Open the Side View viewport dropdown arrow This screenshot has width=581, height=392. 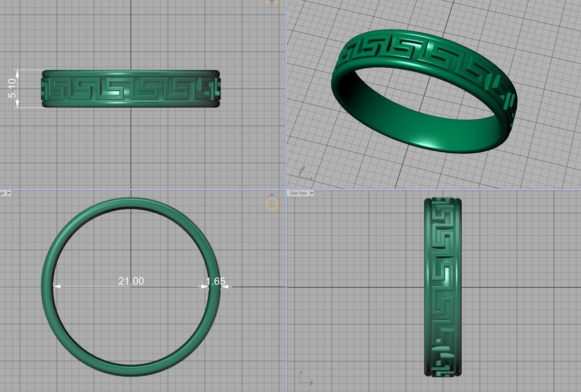click(x=312, y=193)
